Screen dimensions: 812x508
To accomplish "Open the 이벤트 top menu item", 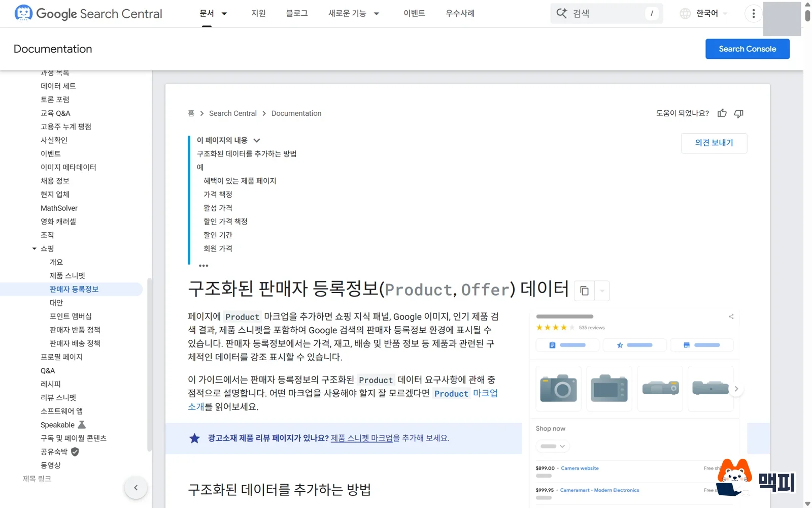I will click(414, 13).
